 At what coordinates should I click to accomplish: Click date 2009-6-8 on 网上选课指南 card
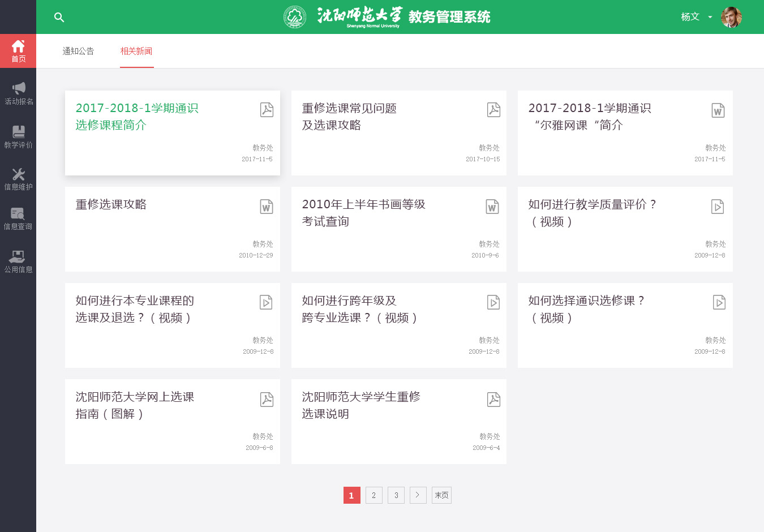(x=259, y=448)
